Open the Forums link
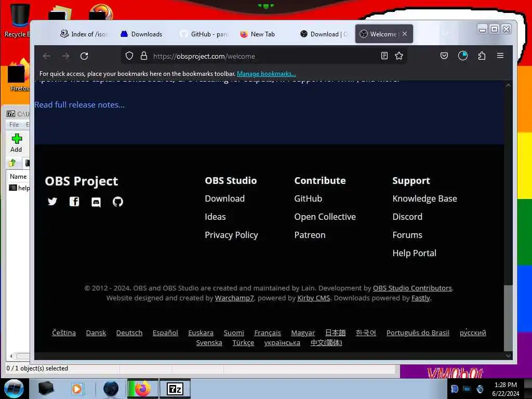 point(407,235)
